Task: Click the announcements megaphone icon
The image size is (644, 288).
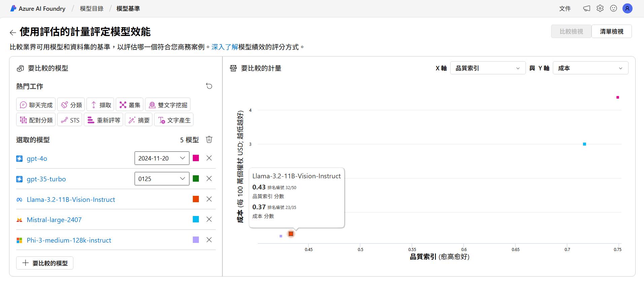Action: (586, 8)
